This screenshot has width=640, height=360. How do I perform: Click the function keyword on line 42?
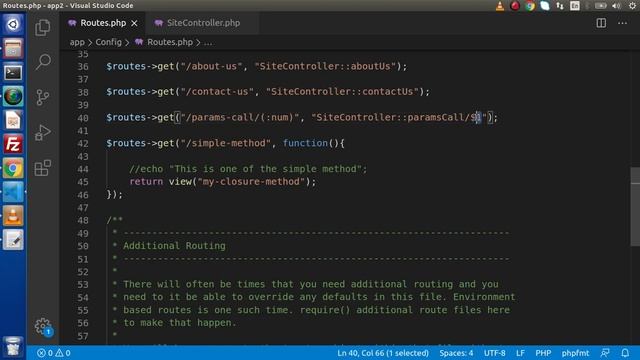tap(305, 143)
